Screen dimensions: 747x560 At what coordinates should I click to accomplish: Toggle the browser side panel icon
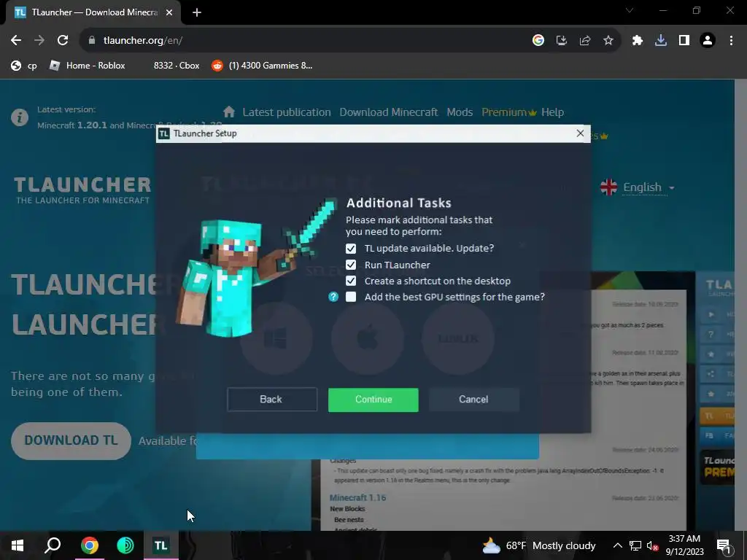[684, 41]
